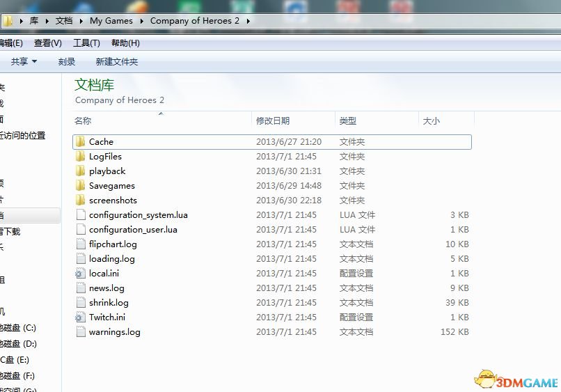
Task: Select the news.log file name
Action: click(x=106, y=288)
